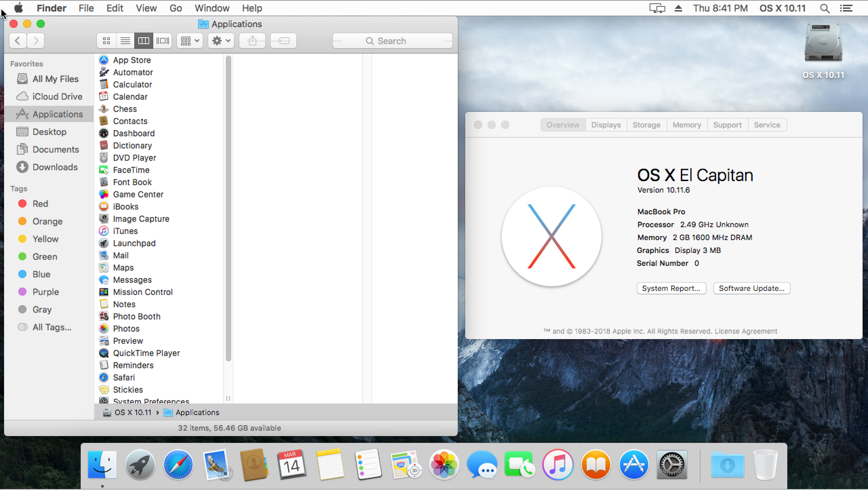Click the Arrange By dropdown in Finder toolbar
868x490 pixels.
(190, 40)
